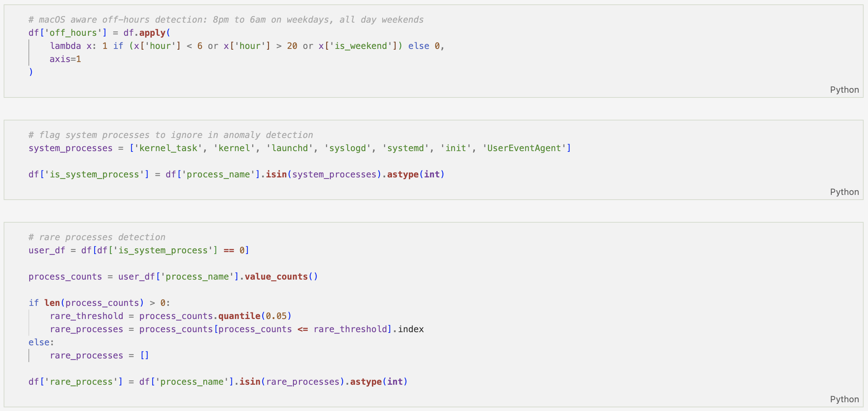Image resolution: width=868 pixels, height=411 pixels.
Task: Place cursor in the macOS off-hours comment line
Action: click(226, 20)
